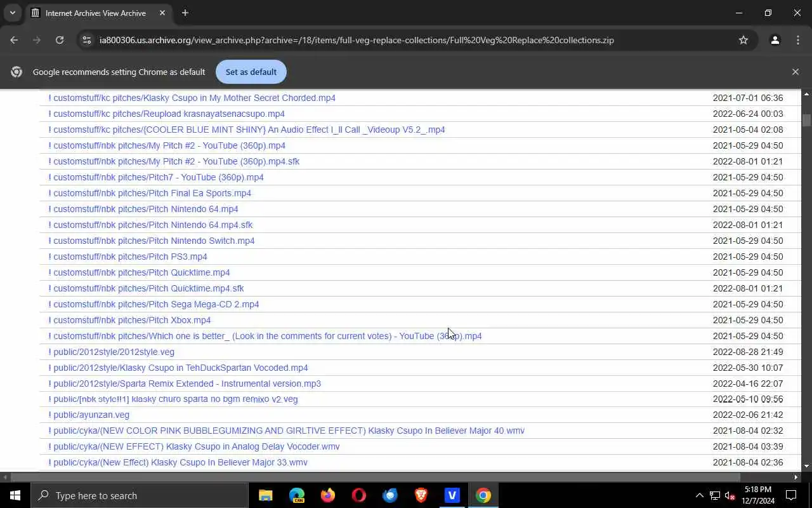Open public/ayunzan.veg link

89,415
